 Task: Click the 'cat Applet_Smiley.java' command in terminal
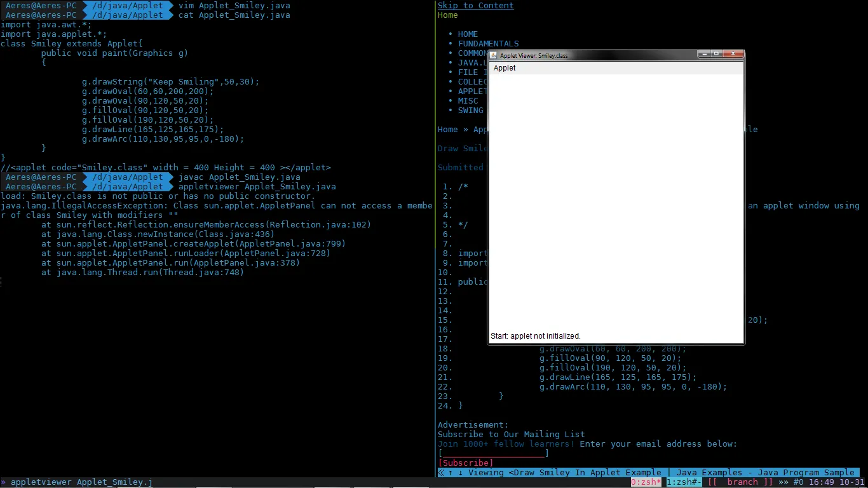tap(234, 15)
